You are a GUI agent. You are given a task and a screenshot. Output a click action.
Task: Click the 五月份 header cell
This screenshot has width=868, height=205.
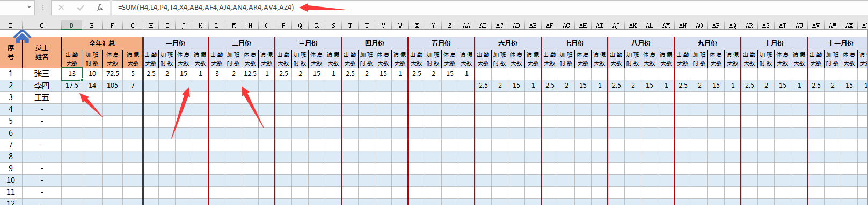pos(441,43)
